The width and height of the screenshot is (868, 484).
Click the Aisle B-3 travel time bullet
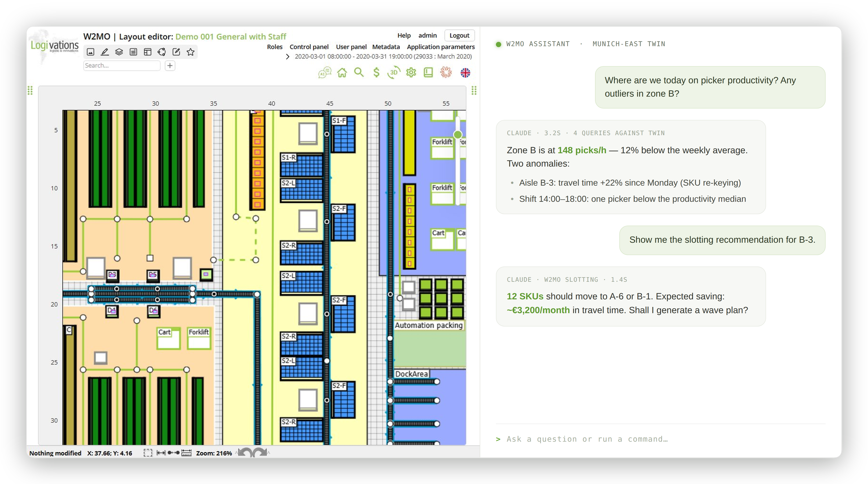(x=630, y=183)
